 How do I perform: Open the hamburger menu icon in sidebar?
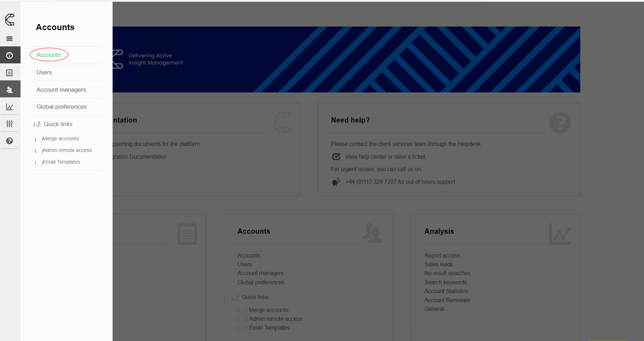point(10,39)
